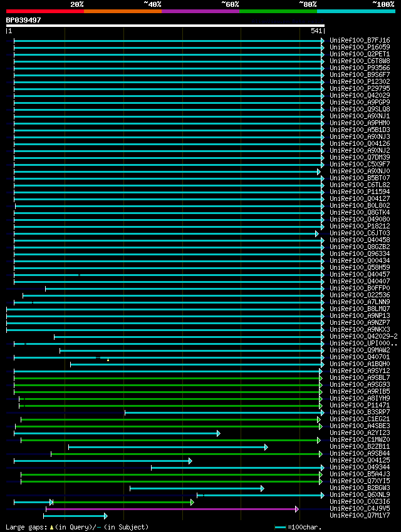Select the UniRef100_A9XNJ0 label
The image size is (401, 532).
(x=360, y=171)
